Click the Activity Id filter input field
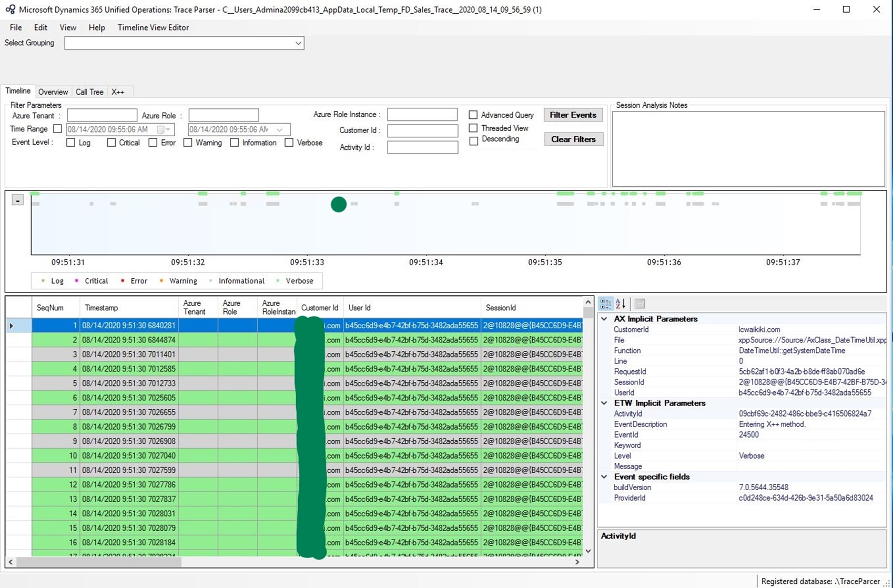 (422, 147)
